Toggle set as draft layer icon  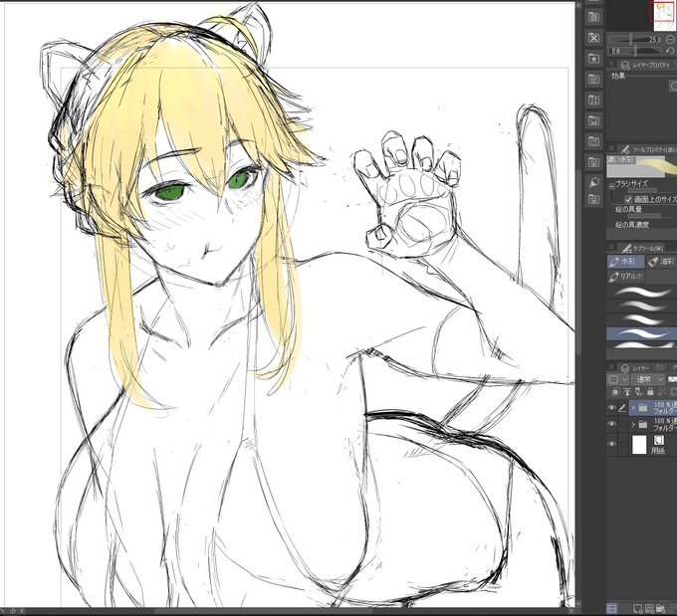point(638,392)
